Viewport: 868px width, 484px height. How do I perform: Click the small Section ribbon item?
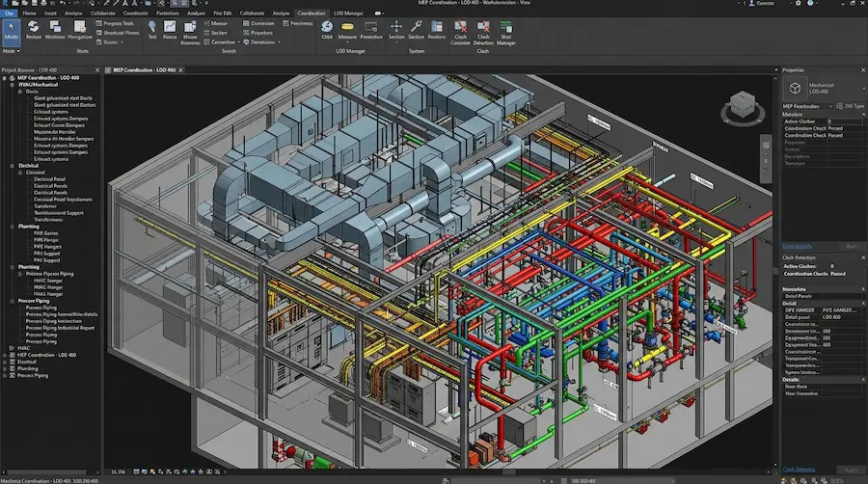[215, 33]
